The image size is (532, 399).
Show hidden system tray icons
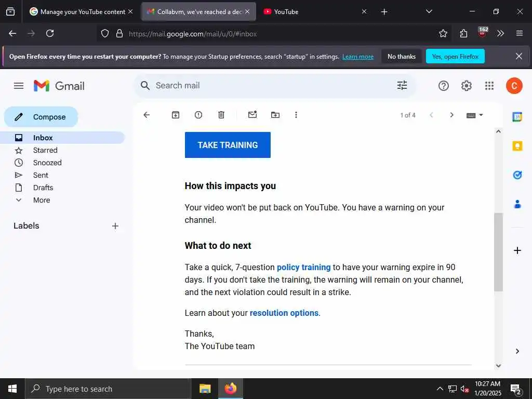(440, 389)
